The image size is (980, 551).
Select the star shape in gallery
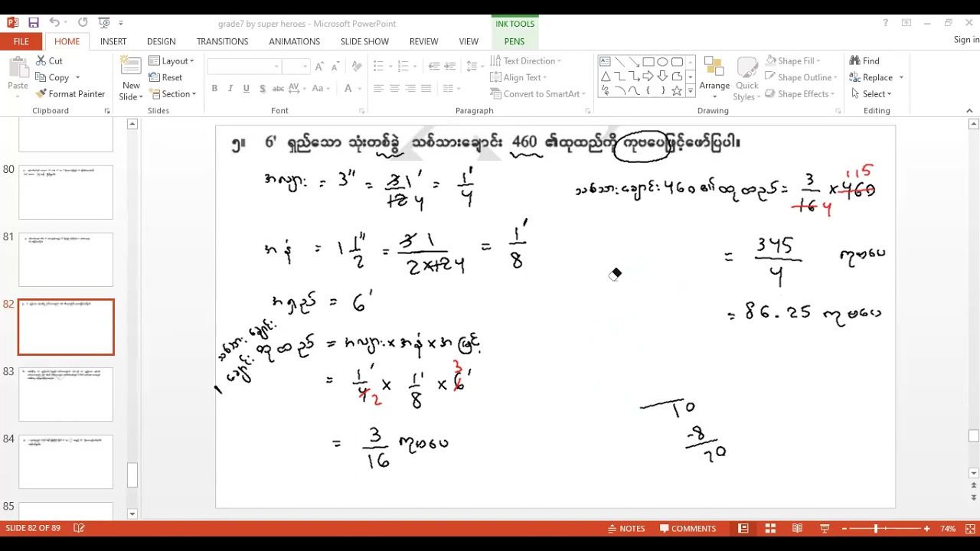(x=677, y=91)
